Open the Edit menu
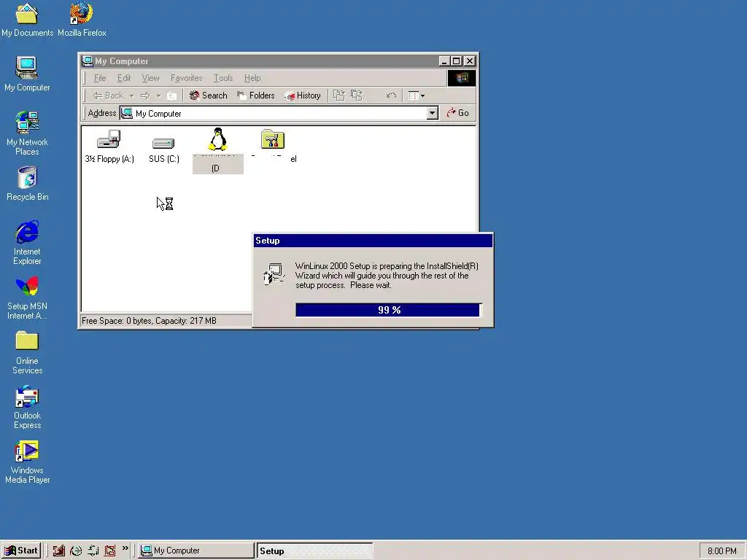The width and height of the screenshot is (747, 560). point(124,78)
